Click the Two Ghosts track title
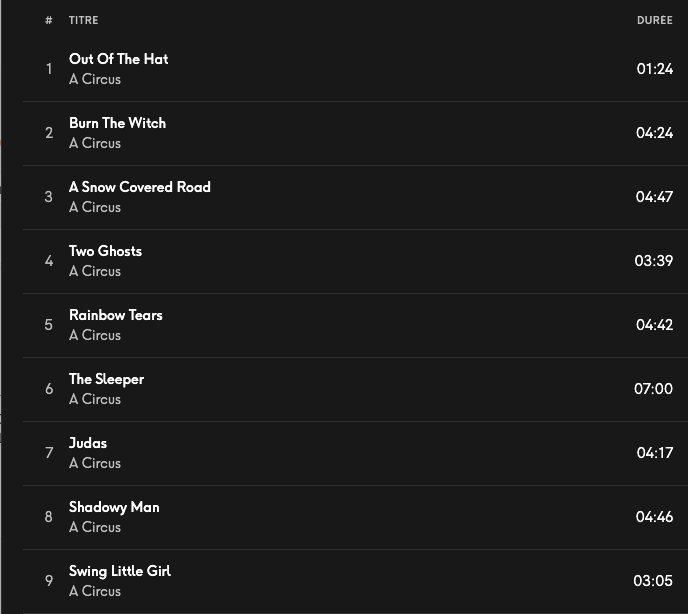 [x=105, y=251]
